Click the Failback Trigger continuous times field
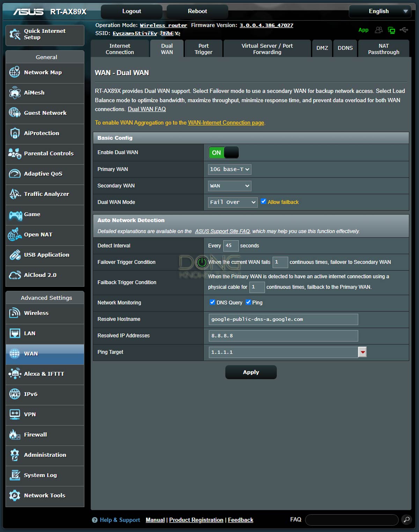Screen dimensions: 419x532 click(x=257, y=287)
